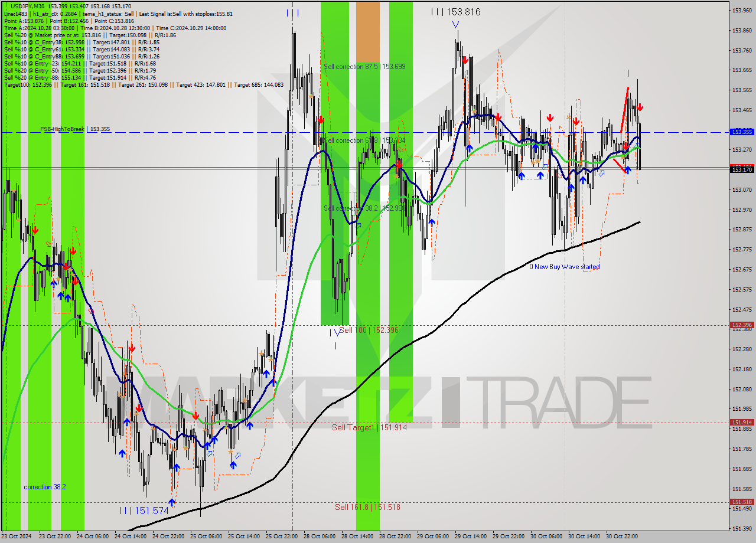Click the 'Sell correction 87.5 | 153.699' label

(364, 67)
